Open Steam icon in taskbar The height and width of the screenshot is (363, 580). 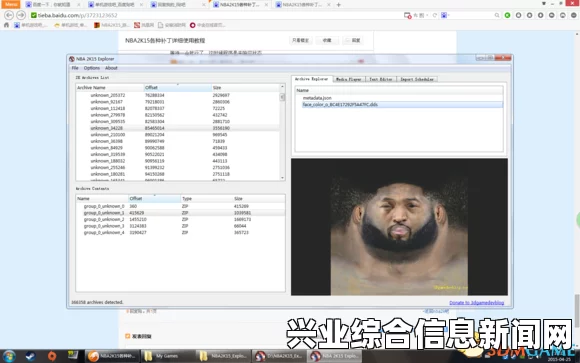[x=30, y=356]
